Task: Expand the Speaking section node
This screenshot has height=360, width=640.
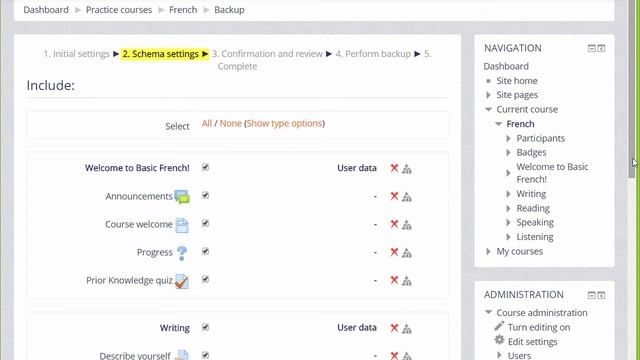Action: click(x=508, y=222)
